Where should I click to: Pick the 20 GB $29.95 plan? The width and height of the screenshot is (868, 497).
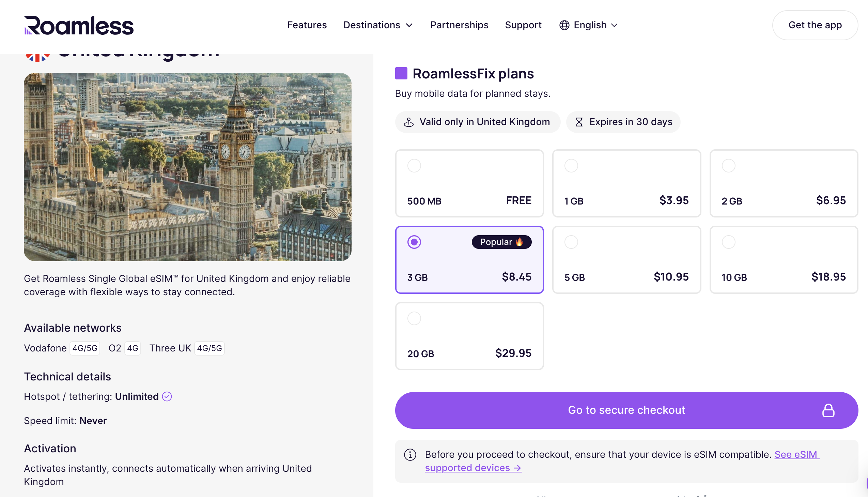[469, 336]
